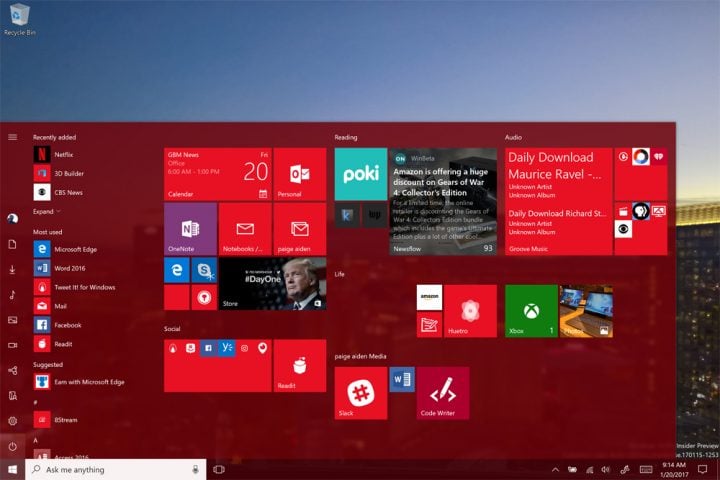The width and height of the screenshot is (720, 480).
Task: Open Task View on the taskbar
Action: point(219,469)
